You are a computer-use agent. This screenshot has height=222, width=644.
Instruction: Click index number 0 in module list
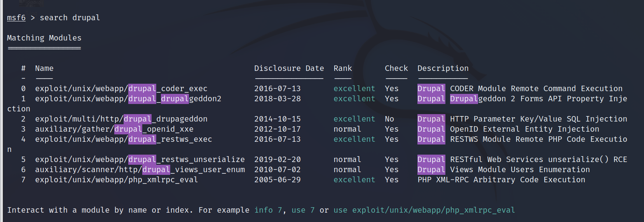click(x=23, y=89)
